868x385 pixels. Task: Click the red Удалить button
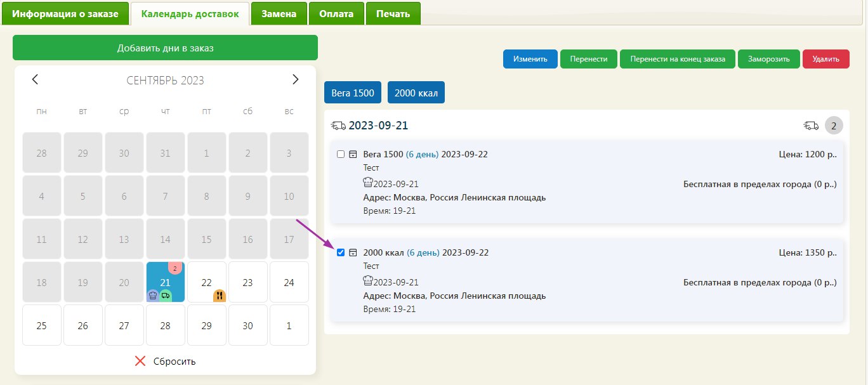[x=825, y=59]
